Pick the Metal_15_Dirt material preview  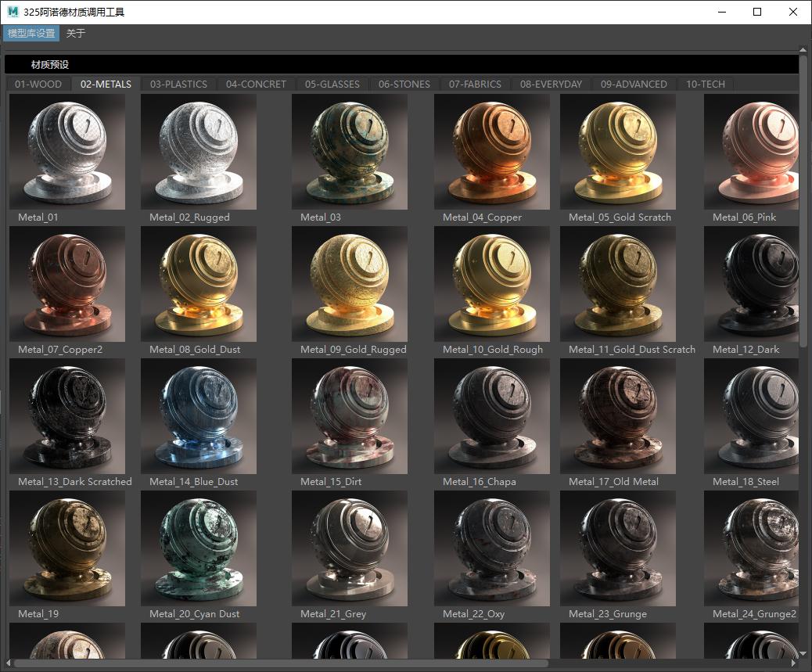[x=349, y=416]
